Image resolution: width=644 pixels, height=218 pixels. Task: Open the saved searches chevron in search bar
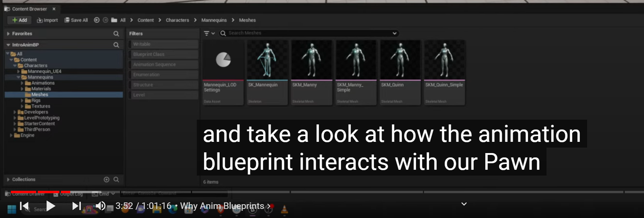click(395, 33)
